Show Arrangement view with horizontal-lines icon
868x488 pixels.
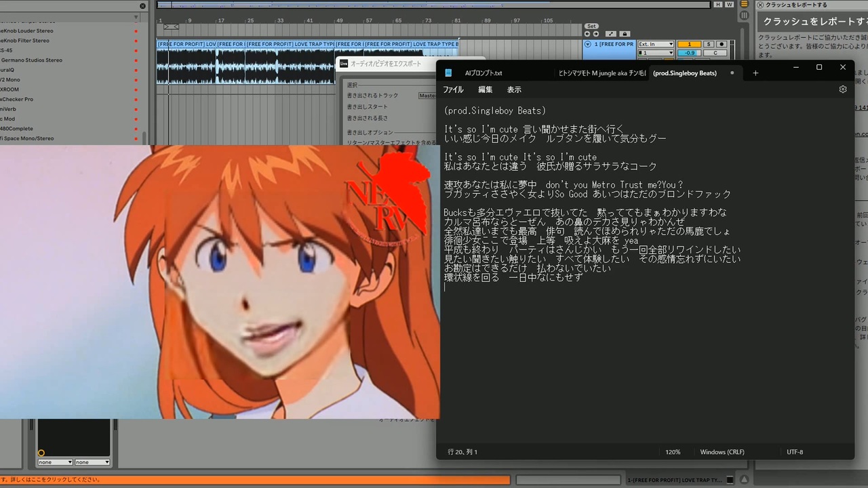[744, 5]
